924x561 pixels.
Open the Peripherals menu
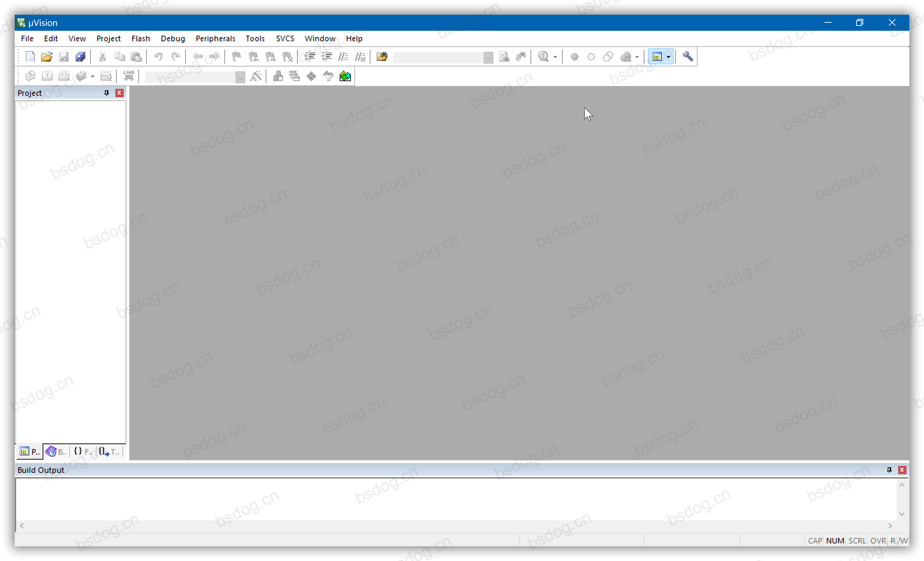coord(215,38)
